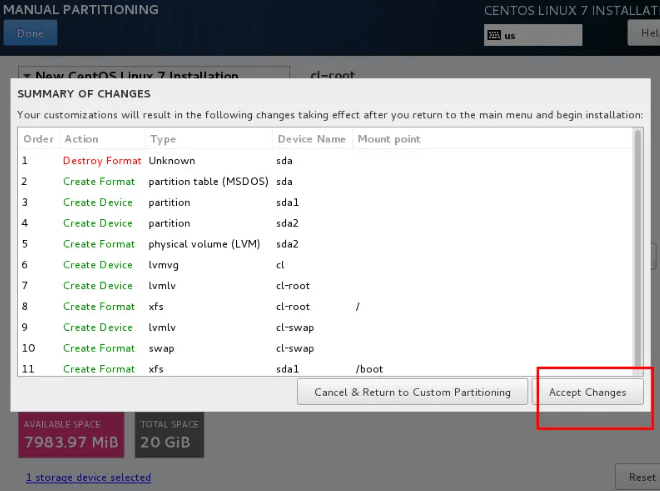Click the Order column header
The width and height of the screenshot is (660, 491).
point(39,139)
